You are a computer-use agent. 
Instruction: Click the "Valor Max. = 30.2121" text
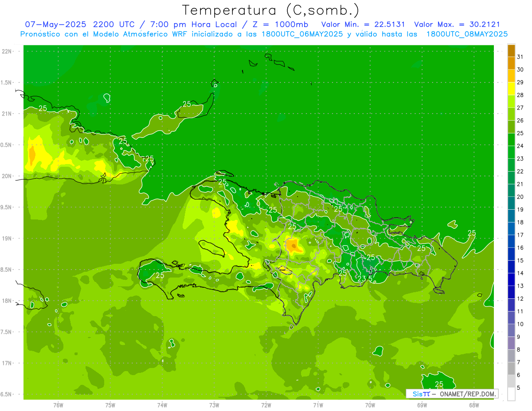pyautogui.click(x=458, y=24)
